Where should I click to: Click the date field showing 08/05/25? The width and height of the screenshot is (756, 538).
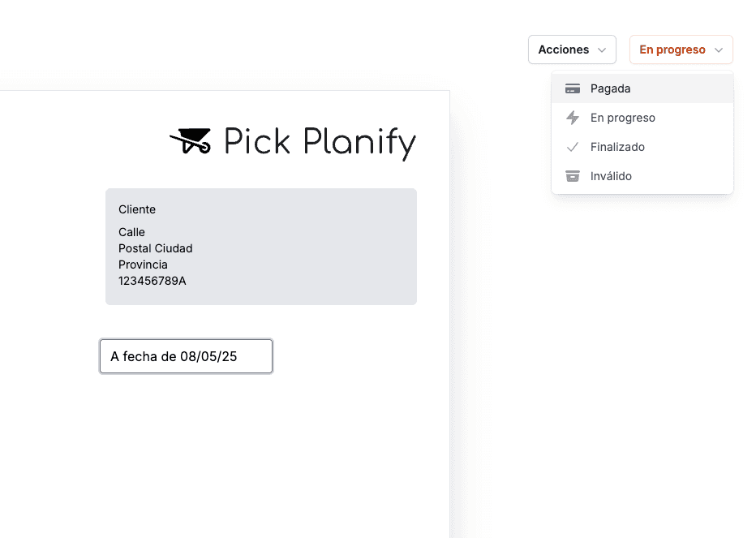(x=185, y=355)
